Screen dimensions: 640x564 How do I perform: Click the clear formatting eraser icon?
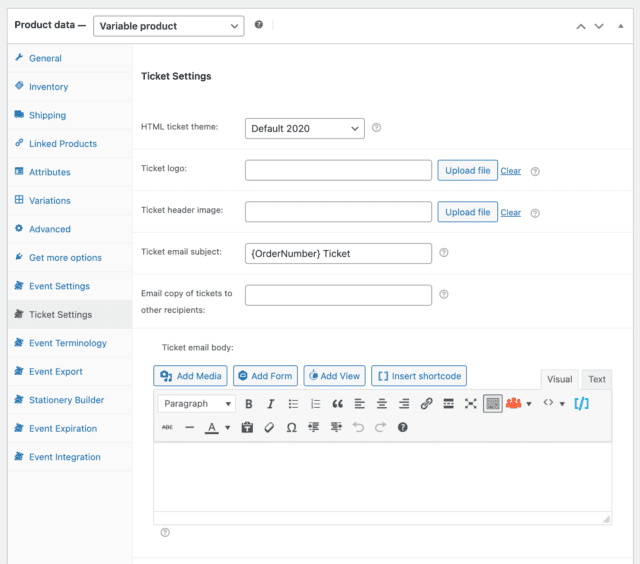[x=269, y=427]
